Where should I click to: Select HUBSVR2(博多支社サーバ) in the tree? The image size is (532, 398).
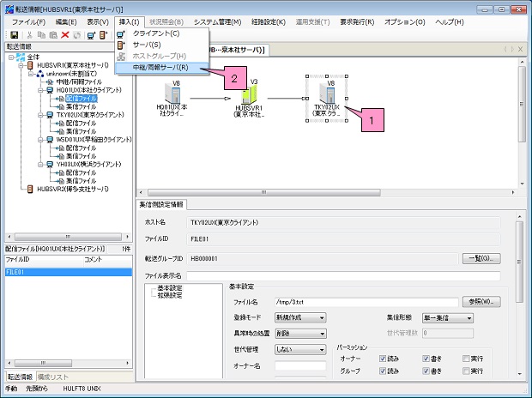coord(72,189)
